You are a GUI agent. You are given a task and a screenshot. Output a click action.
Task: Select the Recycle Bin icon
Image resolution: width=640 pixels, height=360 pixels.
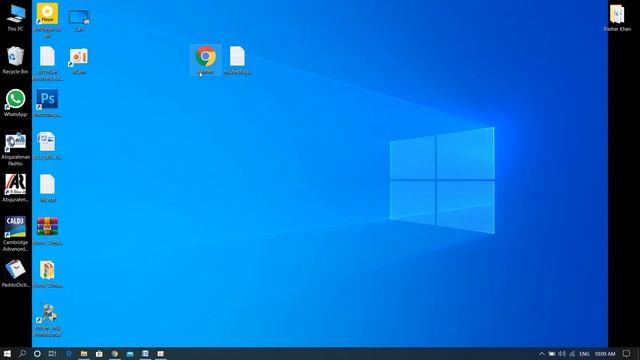click(x=16, y=60)
